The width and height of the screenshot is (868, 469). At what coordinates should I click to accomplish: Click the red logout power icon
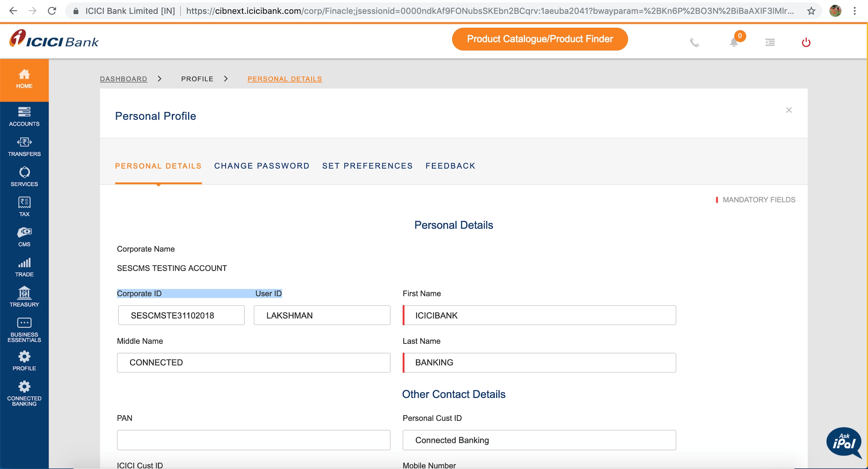point(806,42)
